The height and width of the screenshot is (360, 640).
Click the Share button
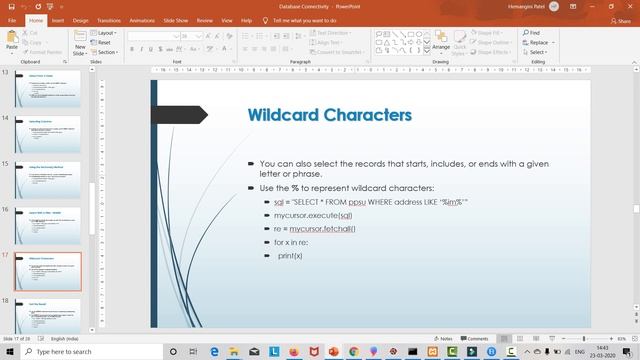(621, 21)
